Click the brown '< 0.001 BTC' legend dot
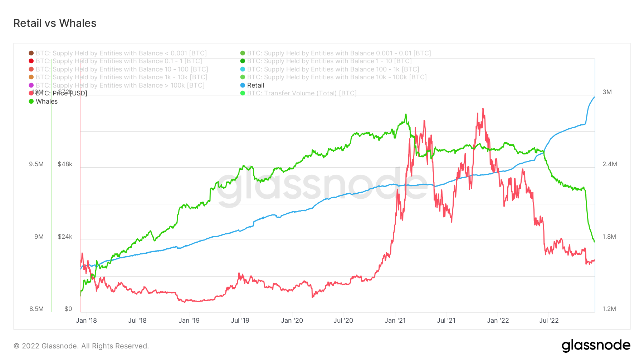This screenshot has height=362, width=644. (x=31, y=53)
